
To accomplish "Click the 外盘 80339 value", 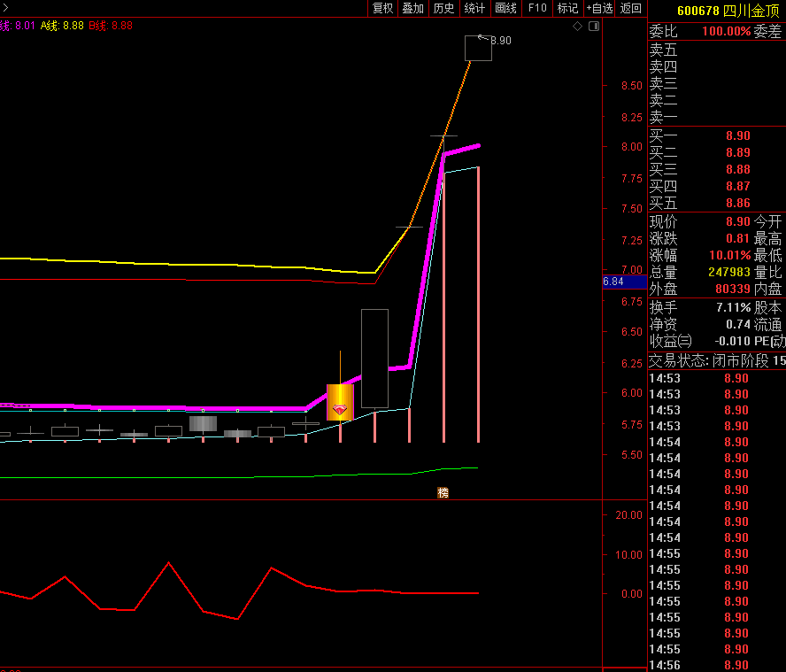I will click(x=733, y=289).
